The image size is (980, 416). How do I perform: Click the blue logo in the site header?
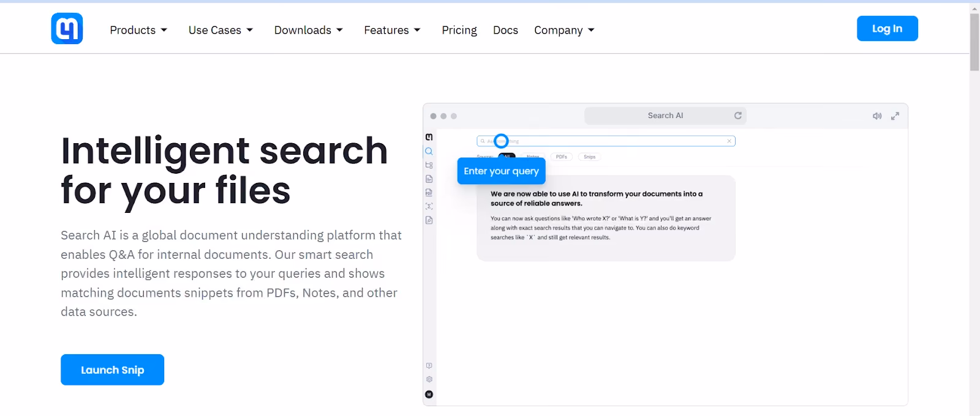[x=67, y=29]
